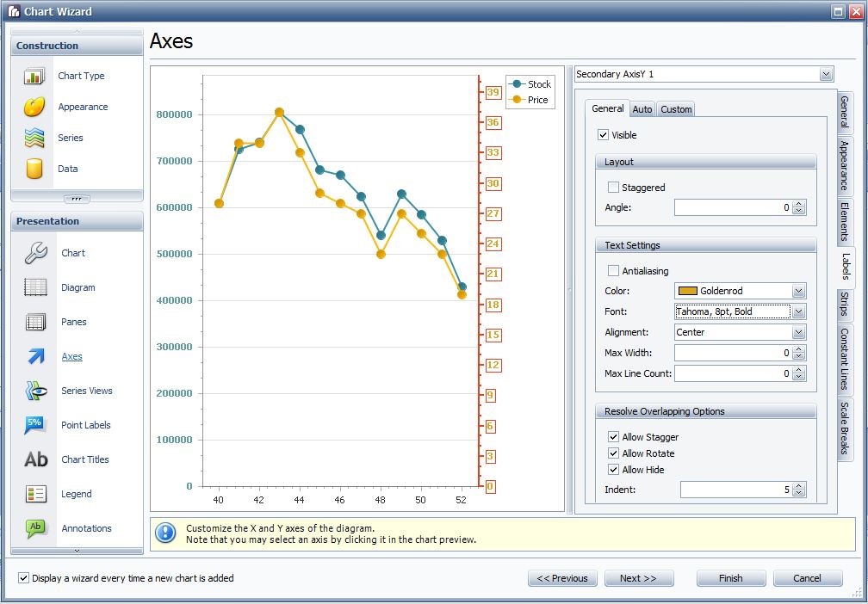The image size is (868, 604).
Task: Select the Appearance icon in Construction
Action: point(34,108)
